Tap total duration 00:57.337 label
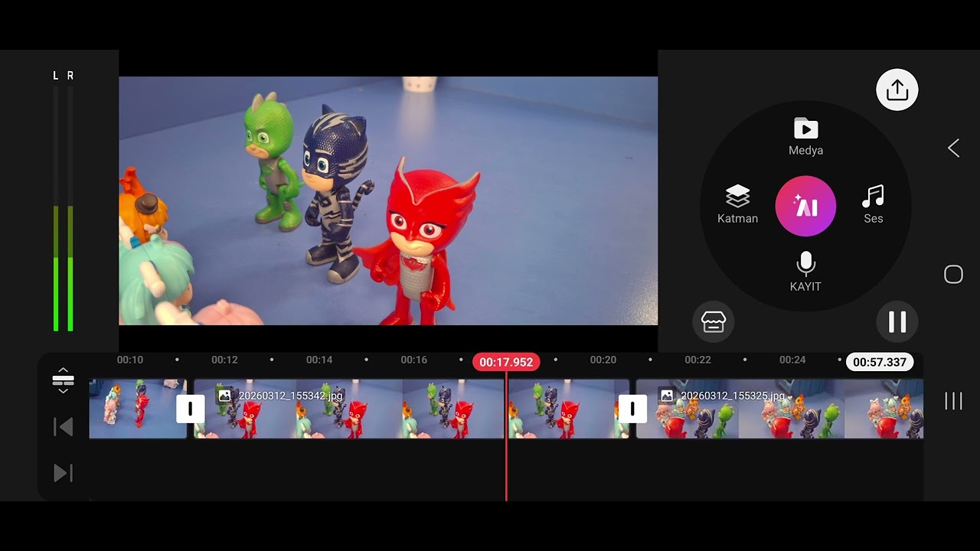The image size is (980, 551). [x=880, y=362]
